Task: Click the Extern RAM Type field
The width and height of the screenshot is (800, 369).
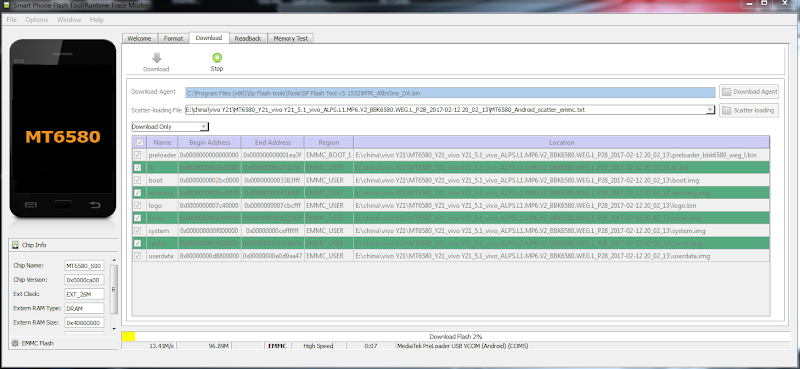Action: pos(84,308)
